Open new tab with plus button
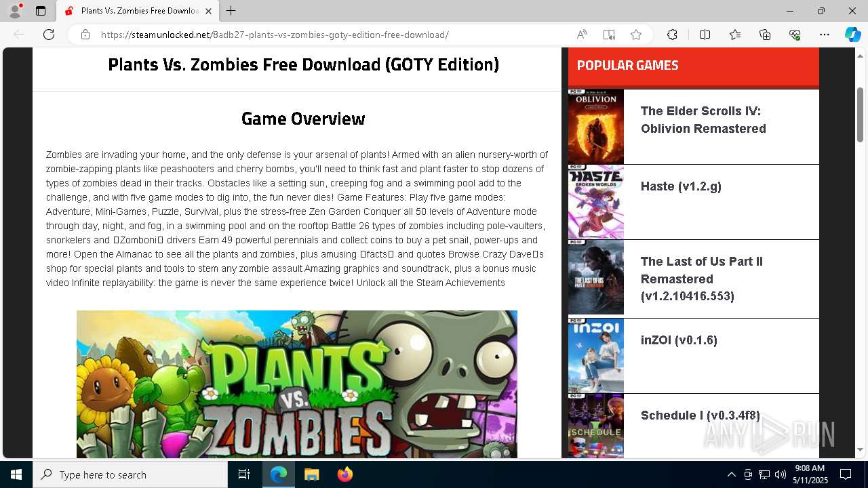868x488 pixels. (231, 11)
